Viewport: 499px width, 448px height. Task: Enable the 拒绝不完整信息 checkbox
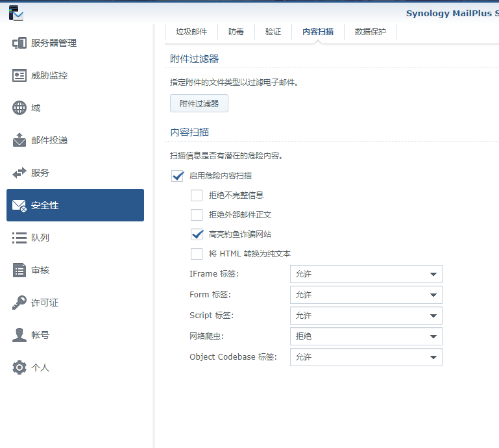(197, 195)
